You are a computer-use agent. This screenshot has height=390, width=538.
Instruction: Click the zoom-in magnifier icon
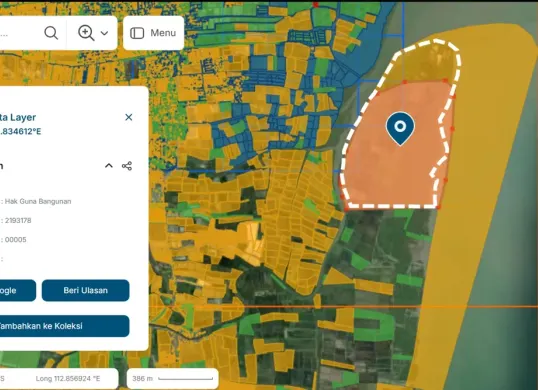86,33
